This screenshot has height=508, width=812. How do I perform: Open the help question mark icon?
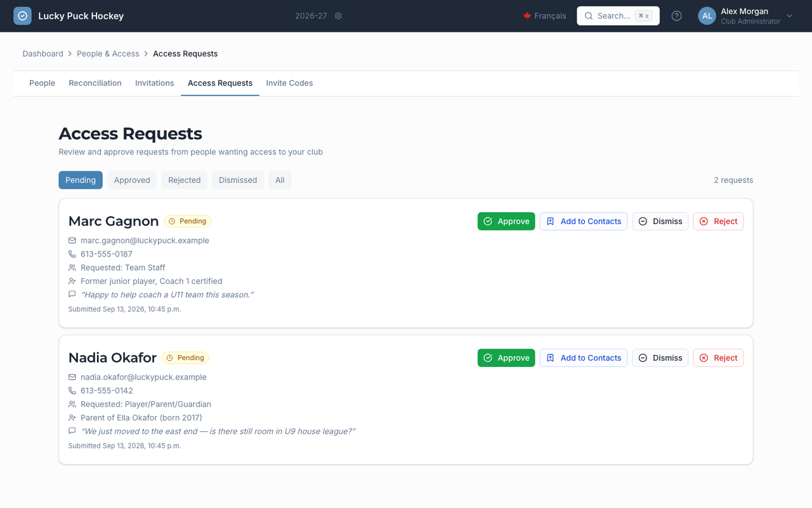677,16
